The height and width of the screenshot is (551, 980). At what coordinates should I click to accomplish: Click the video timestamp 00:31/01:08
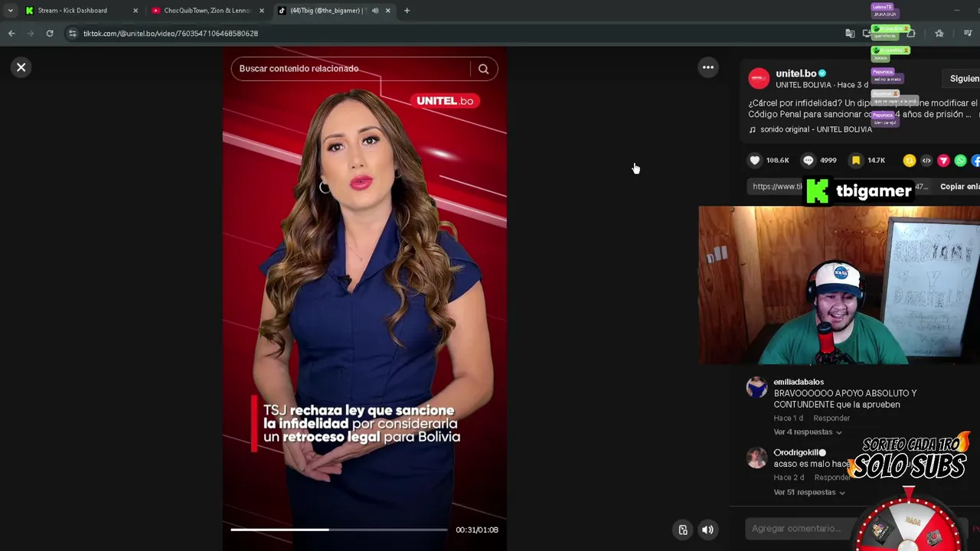point(477,530)
